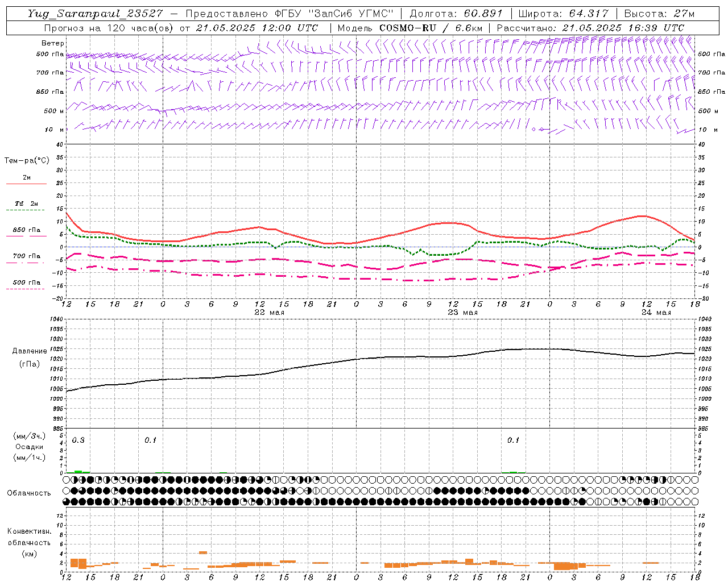The width and height of the screenshot is (728, 582).
Task: Click '-20' on the left temperature axis
Action: pyautogui.click(x=58, y=298)
